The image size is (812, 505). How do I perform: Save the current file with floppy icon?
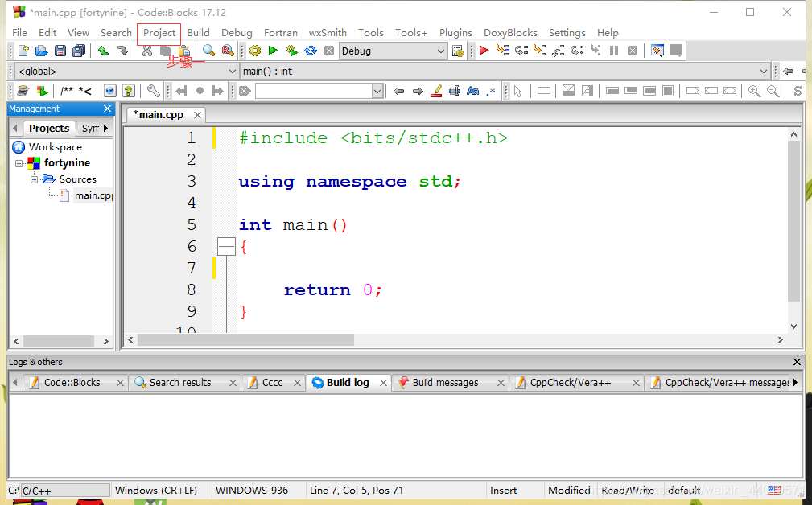point(60,51)
